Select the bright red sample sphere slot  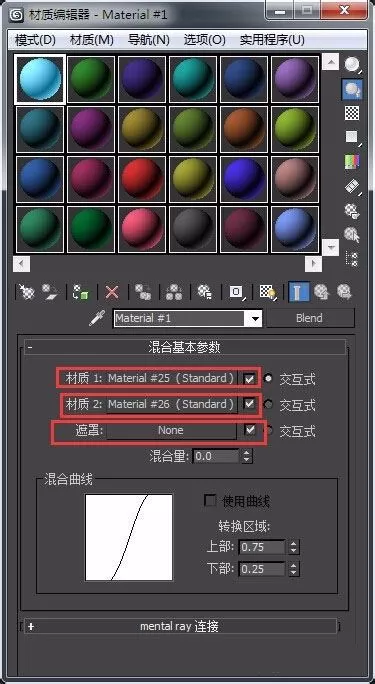(x=142, y=179)
